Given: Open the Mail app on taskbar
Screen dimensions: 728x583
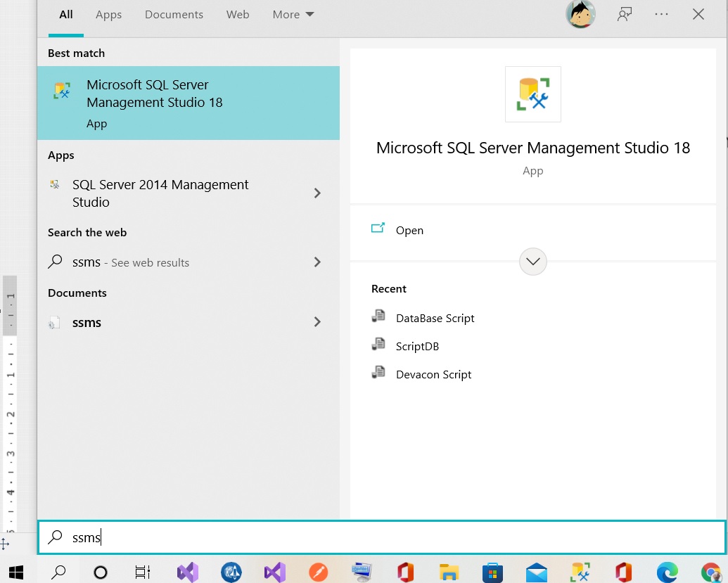Looking at the screenshot, I should 536,572.
